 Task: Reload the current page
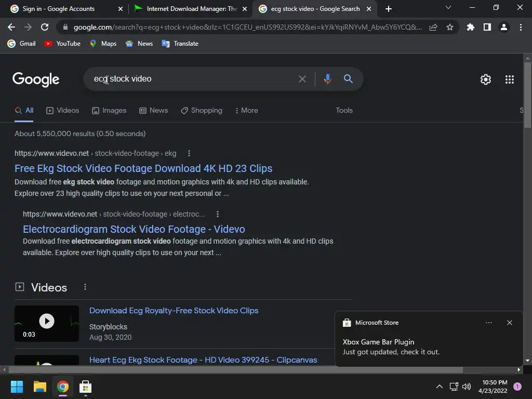(x=45, y=27)
